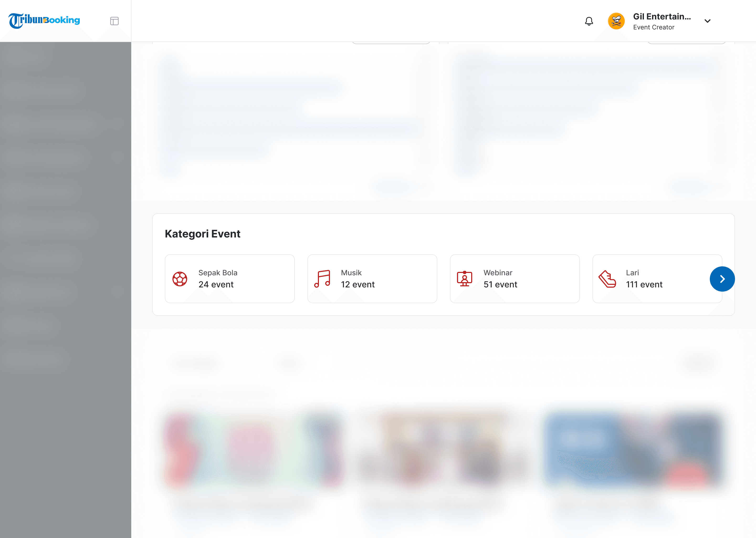This screenshot has width=756, height=538.
Task: Show next categories with blue arrow
Action: [x=722, y=279]
